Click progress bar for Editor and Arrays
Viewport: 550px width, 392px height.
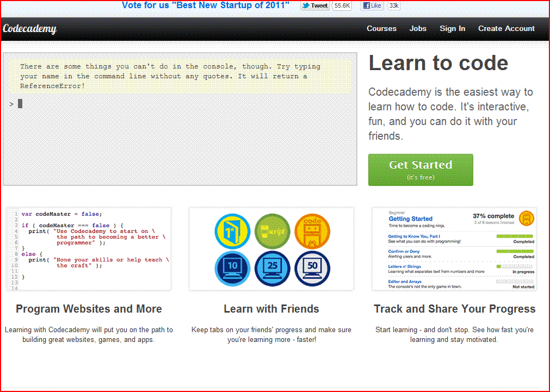pyautogui.click(x=515, y=282)
